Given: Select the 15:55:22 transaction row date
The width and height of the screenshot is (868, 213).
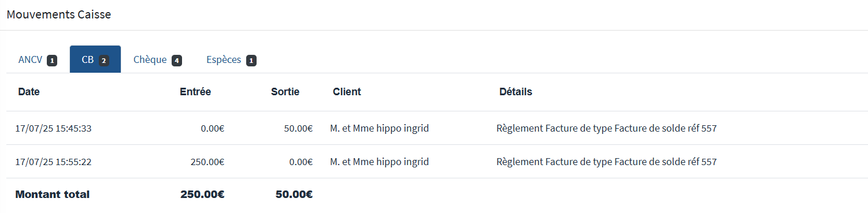Looking at the screenshot, I should (53, 162).
